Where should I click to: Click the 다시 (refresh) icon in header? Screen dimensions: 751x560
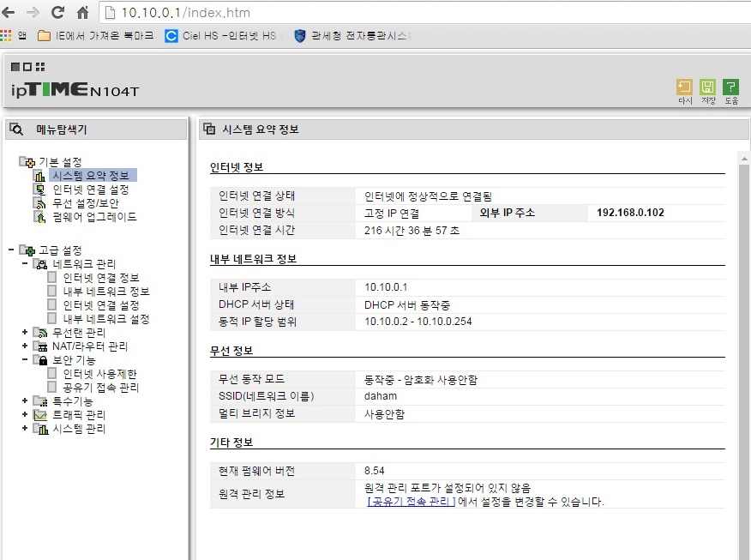coord(684,87)
